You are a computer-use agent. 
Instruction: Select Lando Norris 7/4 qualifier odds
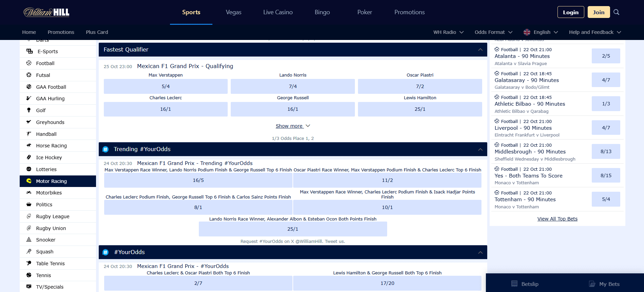(292, 86)
